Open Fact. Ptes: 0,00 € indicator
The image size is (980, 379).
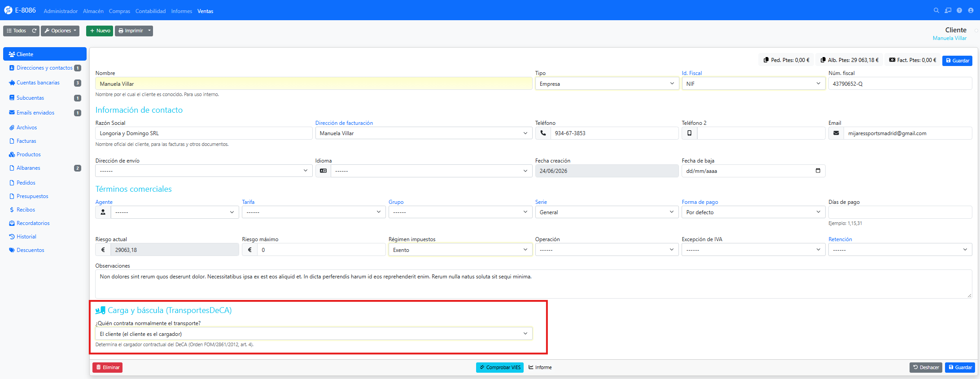coord(913,60)
